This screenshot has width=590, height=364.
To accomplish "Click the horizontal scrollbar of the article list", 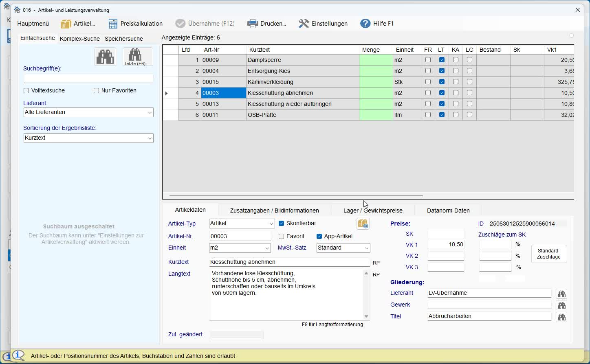I will click(x=296, y=196).
